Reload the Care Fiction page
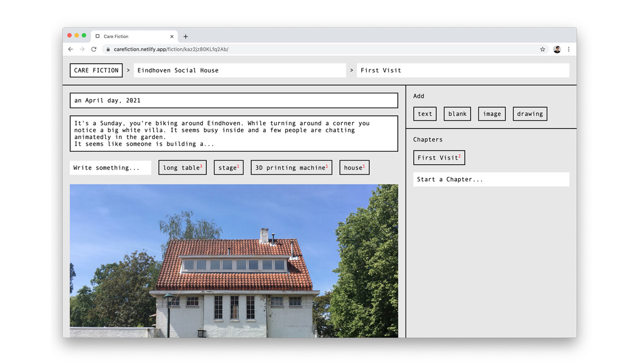644x362 pixels. point(94,49)
